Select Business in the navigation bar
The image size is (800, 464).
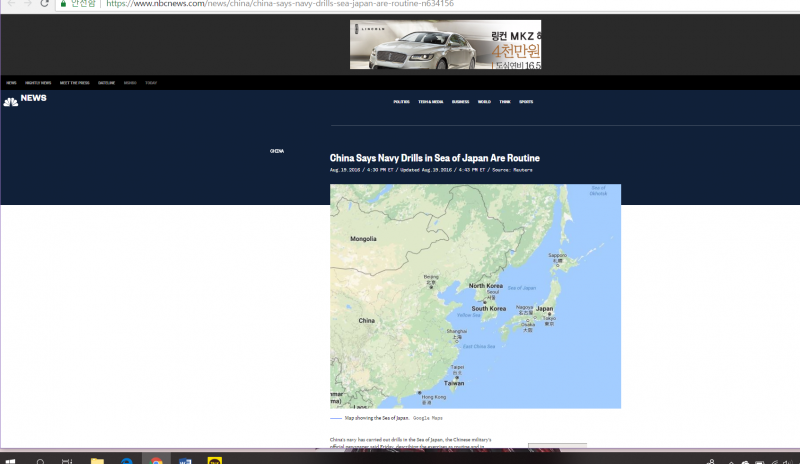[460, 102]
